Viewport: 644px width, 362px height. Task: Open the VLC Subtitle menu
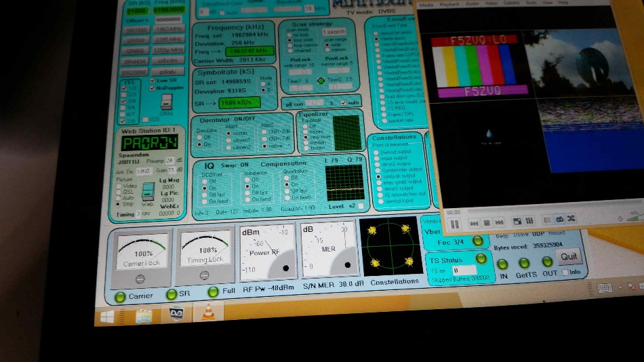pyautogui.click(x=511, y=3)
